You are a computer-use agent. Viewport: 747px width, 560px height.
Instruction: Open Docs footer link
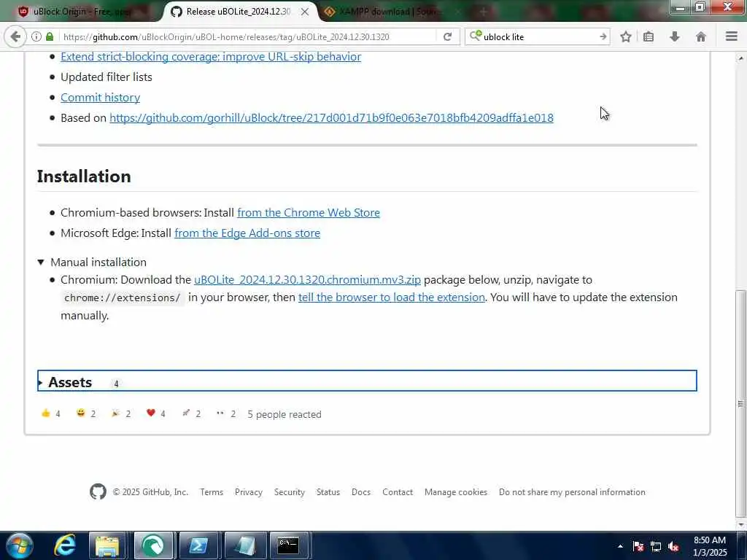click(x=361, y=492)
